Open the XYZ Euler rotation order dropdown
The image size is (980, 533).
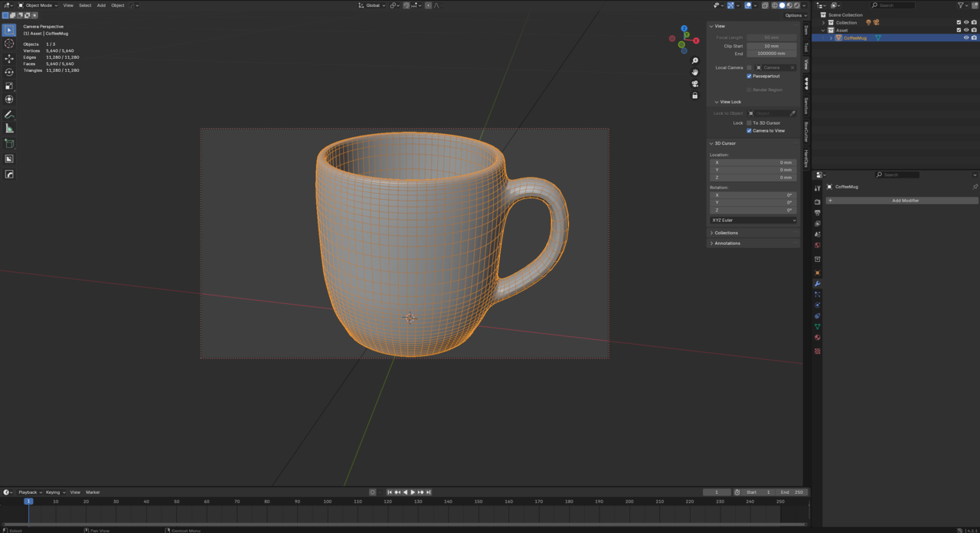[753, 221]
